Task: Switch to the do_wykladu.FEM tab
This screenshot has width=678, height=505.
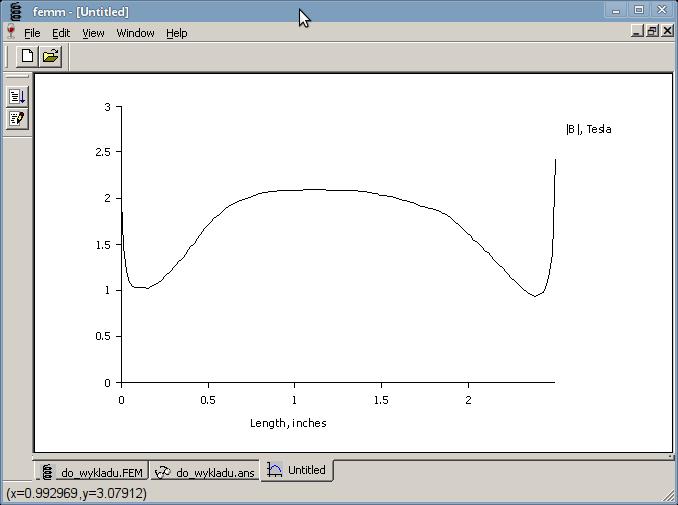Action: pos(92,472)
